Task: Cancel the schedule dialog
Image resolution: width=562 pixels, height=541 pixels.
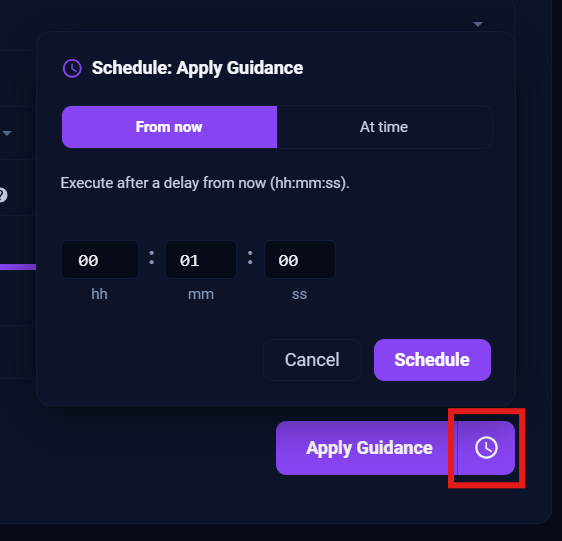Action: (312, 360)
